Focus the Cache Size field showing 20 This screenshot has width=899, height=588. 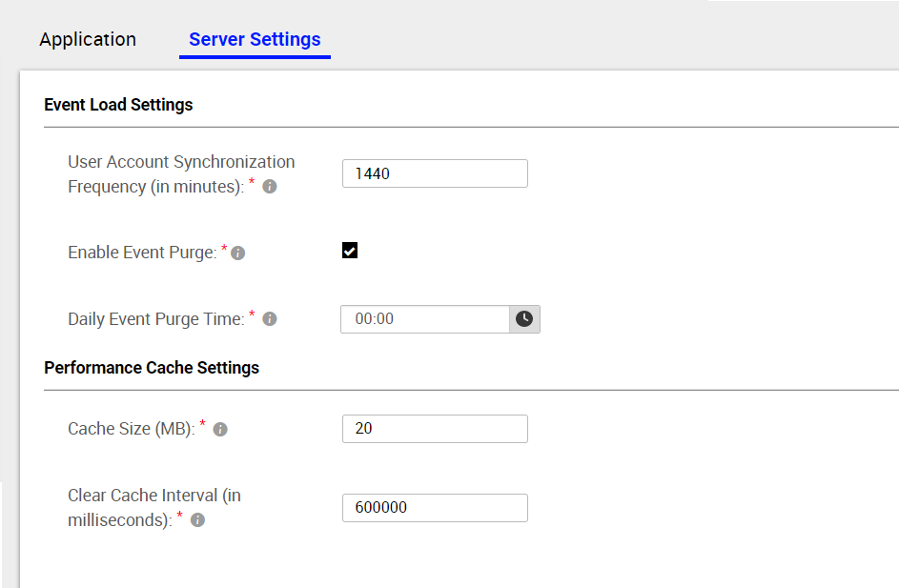(x=435, y=429)
